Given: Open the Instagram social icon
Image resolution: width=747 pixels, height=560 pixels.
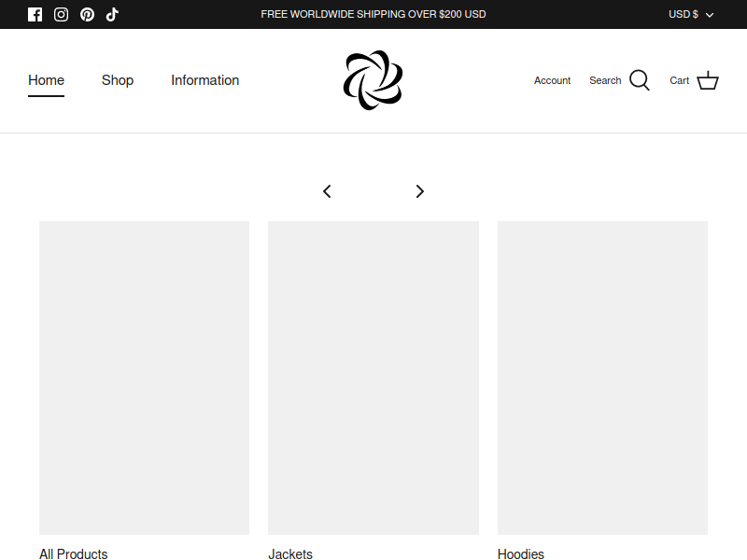Looking at the screenshot, I should [61, 14].
